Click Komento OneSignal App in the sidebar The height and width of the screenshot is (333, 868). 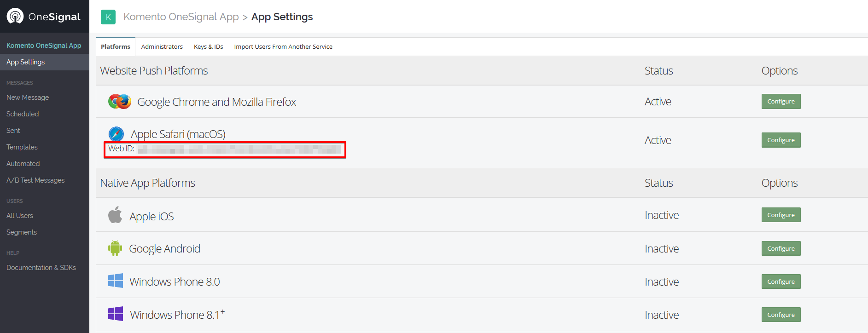[44, 46]
